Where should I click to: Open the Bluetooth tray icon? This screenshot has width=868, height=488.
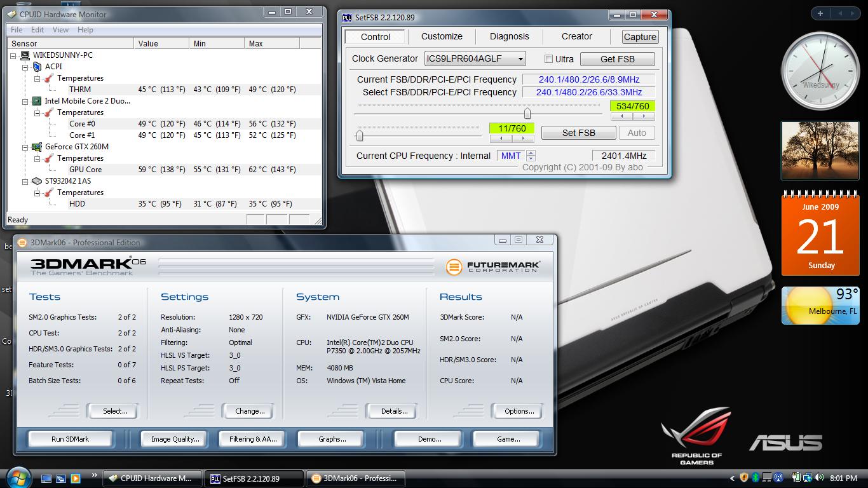pyautogui.click(x=756, y=478)
